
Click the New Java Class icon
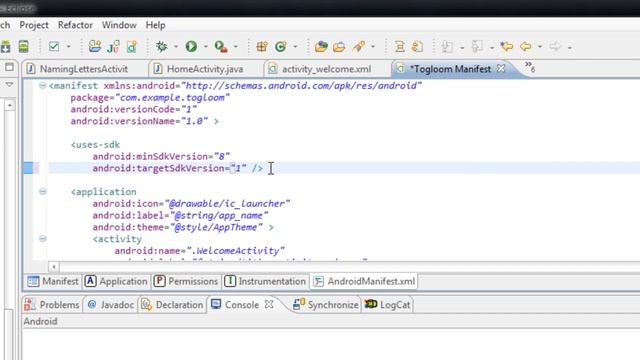[x=280, y=47]
